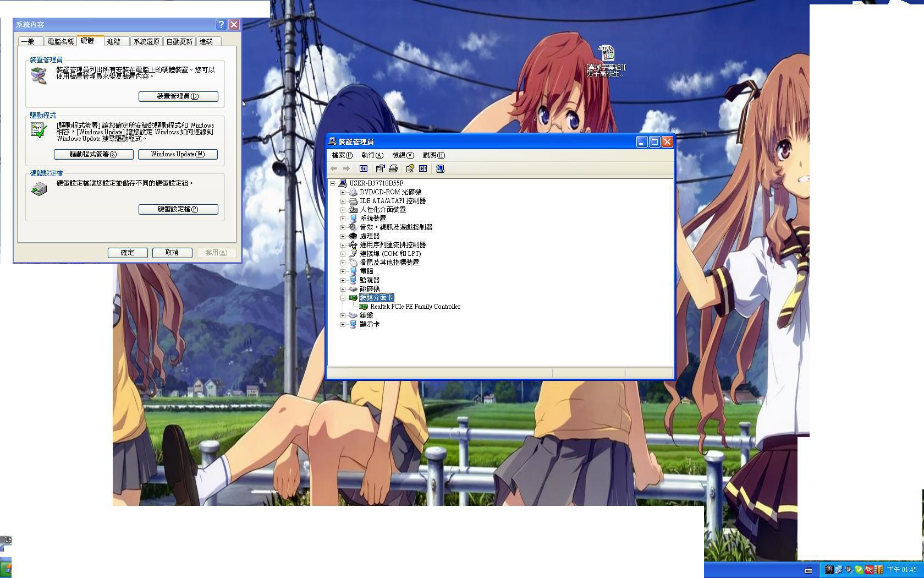Screen dimensions: 924x578
Task: Expand the 處理器 node
Action: 343,236
